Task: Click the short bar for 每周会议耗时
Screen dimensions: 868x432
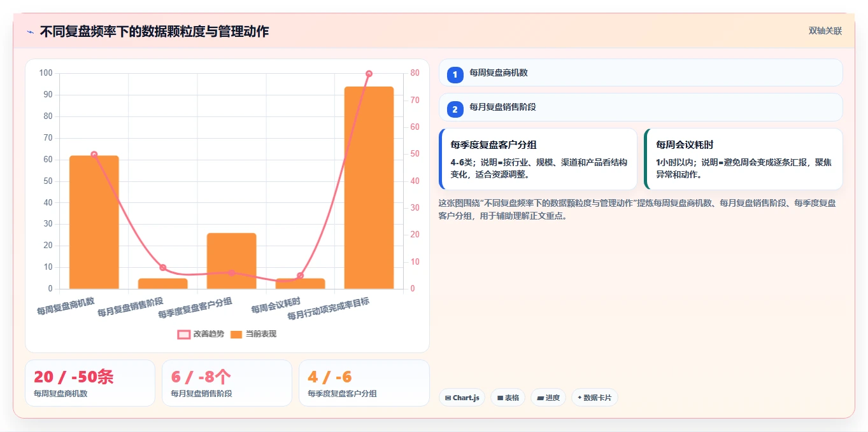Action: 300,284
